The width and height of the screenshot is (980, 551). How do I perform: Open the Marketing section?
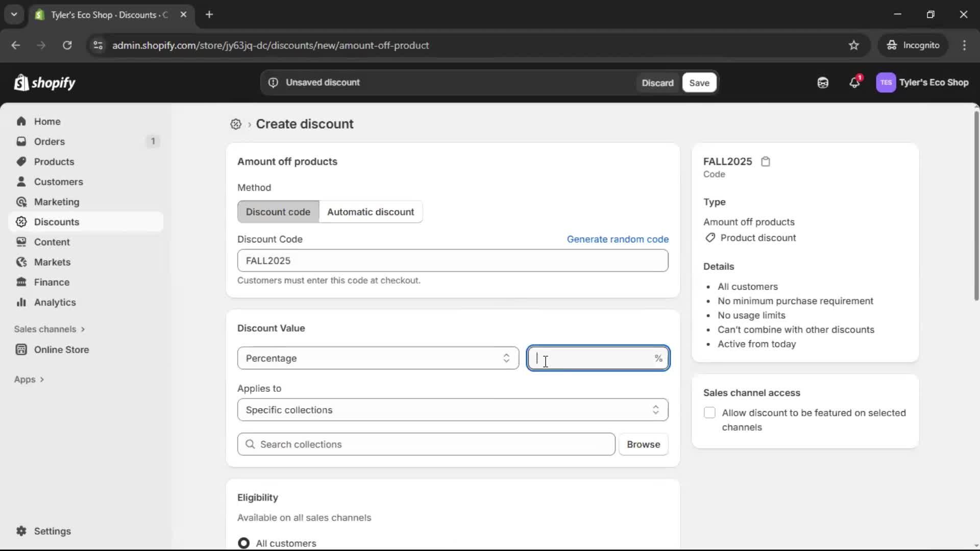pos(56,202)
